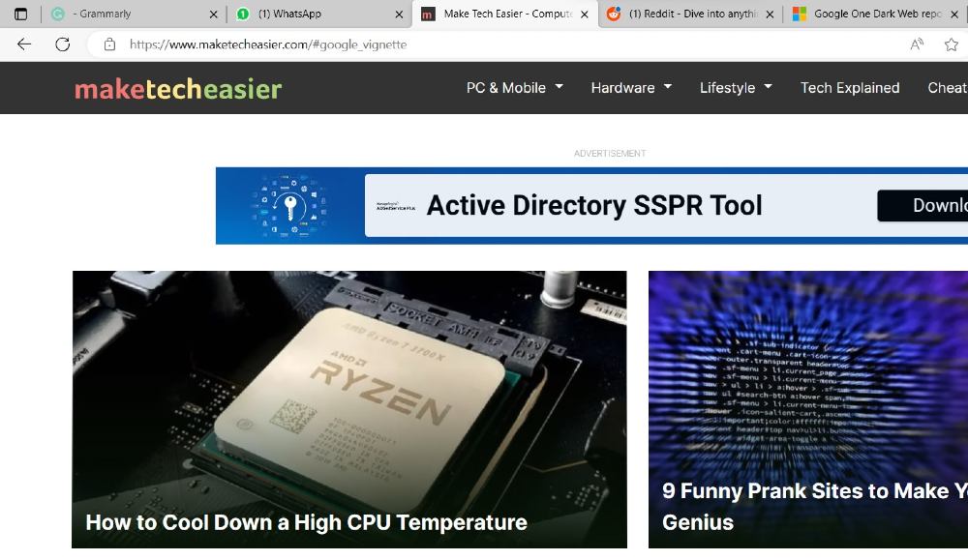Close the Make Tech Easier tab
The height and width of the screenshot is (560, 968).
[x=585, y=15]
